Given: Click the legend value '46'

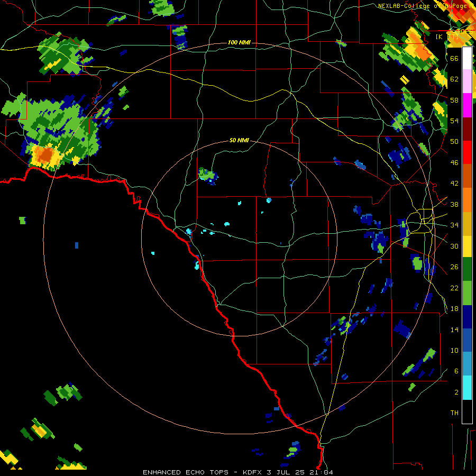Looking at the screenshot, I should pos(454,163).
